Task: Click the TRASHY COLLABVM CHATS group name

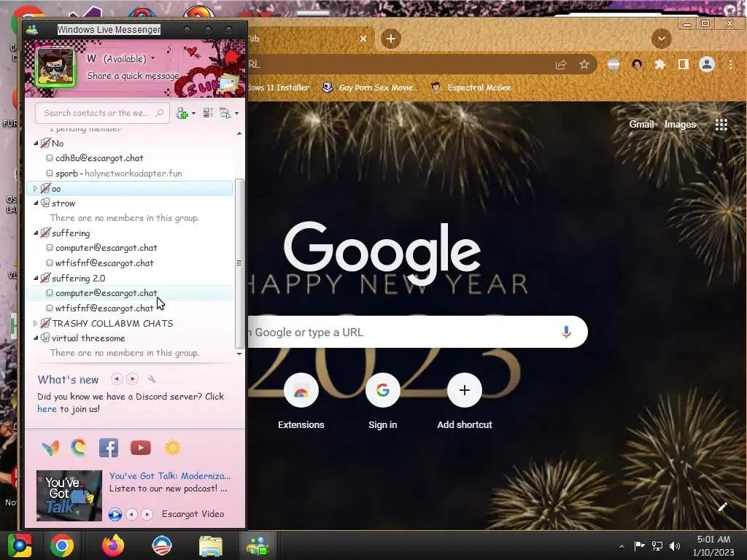Action: coord(112,323)
